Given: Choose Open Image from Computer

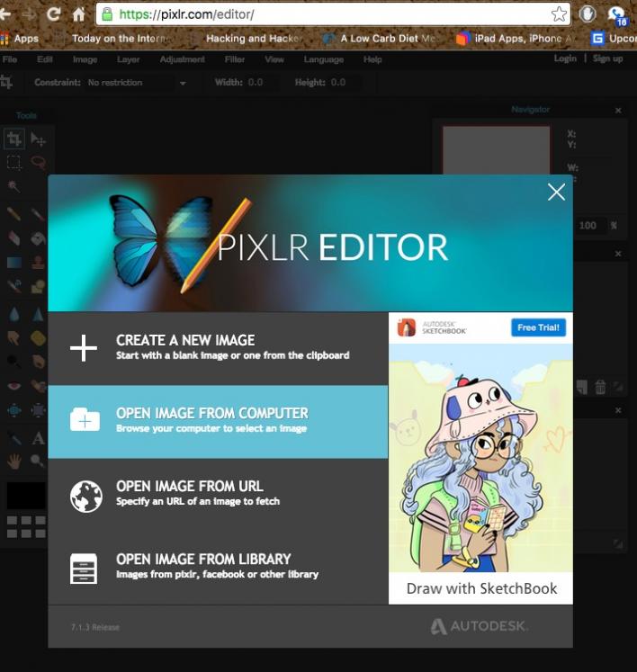Looking at the screenshot, I should pyautogui.click(x=218, y=422).
